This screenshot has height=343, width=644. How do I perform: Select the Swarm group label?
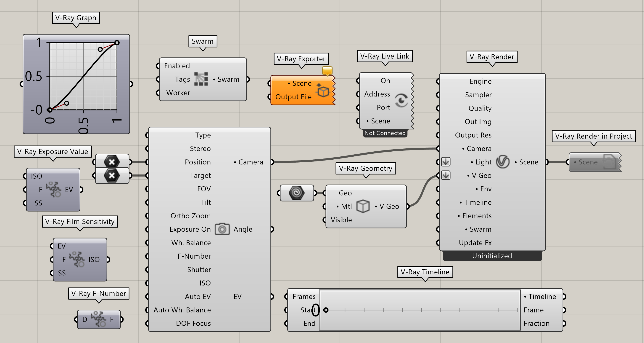[203, 41]
